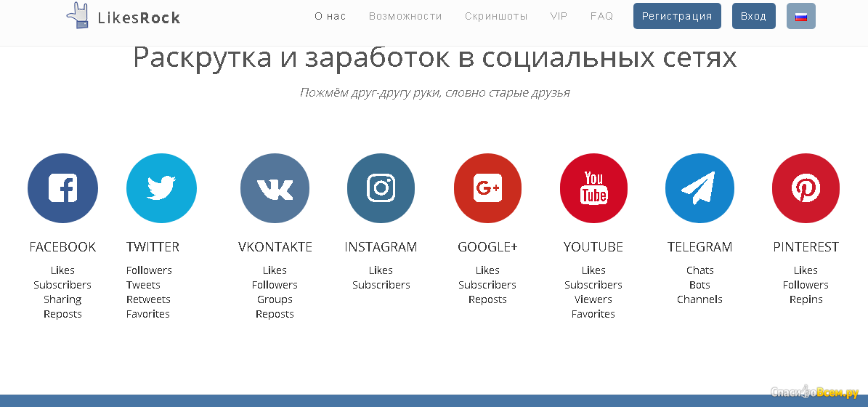868x407 pixels.
Task: Click Subscribers under Facebook
Action: (62, 285)
